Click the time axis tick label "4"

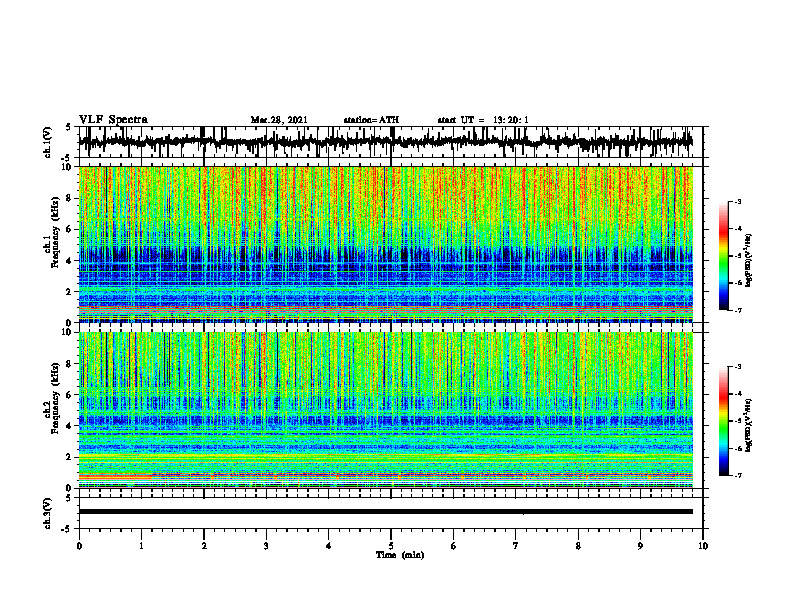pyautogui.click(x=329, y=546)
